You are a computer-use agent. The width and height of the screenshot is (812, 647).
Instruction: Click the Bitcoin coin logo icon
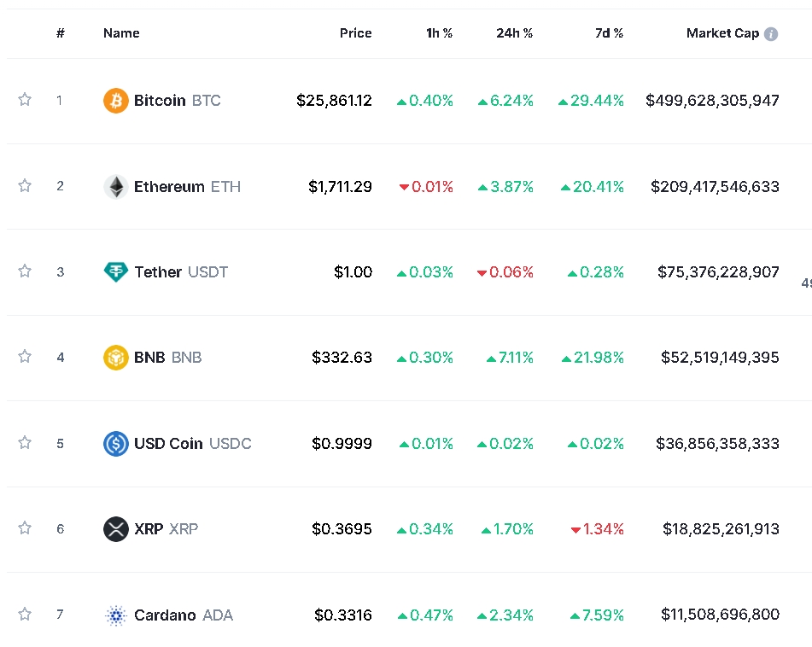pyautogui.click(x=115, y=101)
